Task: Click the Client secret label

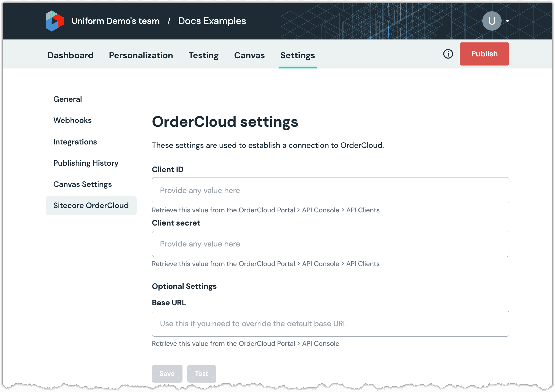Action: point(176,223)
